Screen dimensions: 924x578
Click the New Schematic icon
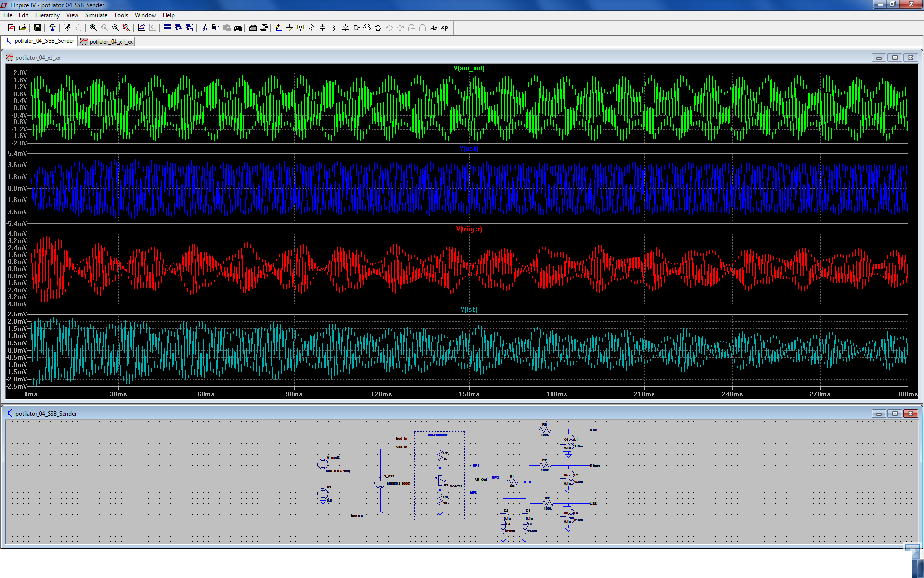point(12,28)
